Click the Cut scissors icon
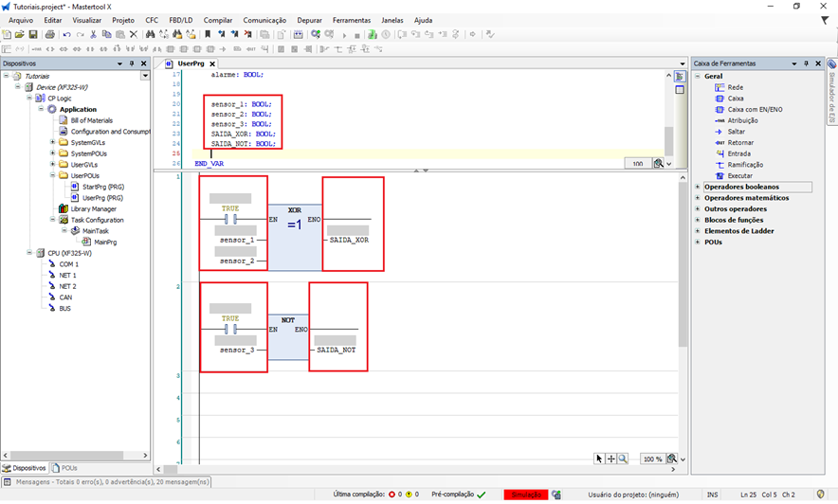Screen dimensions: 838x504 pyautogui.click(x=93, y=35)
